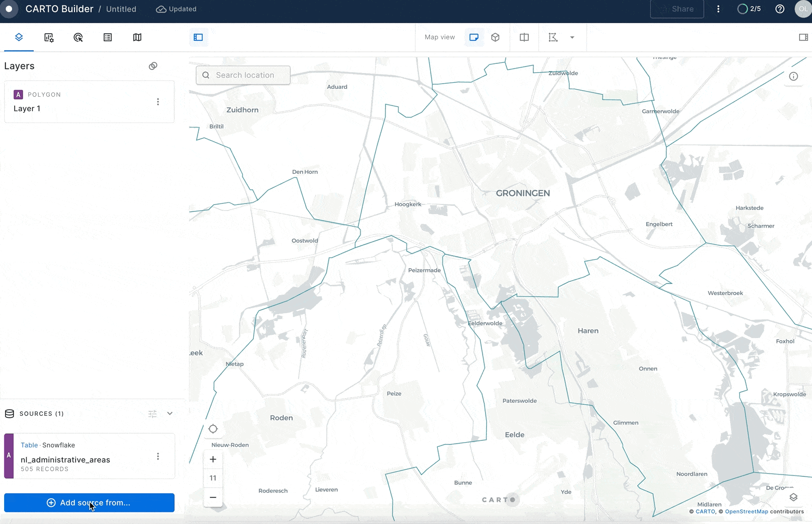The width and height of the screenshot is (812, 524).
Task: Select the Interactions panel icon
Action: [x=78, y=37]
